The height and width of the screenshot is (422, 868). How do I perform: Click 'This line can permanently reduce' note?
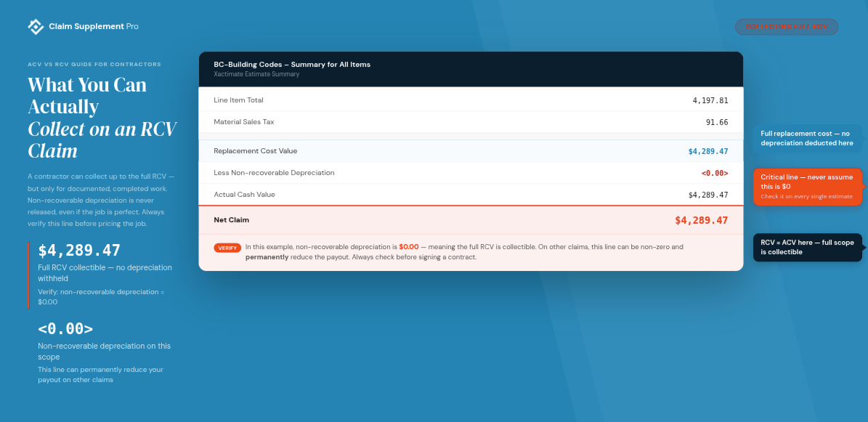click(100, 374)
